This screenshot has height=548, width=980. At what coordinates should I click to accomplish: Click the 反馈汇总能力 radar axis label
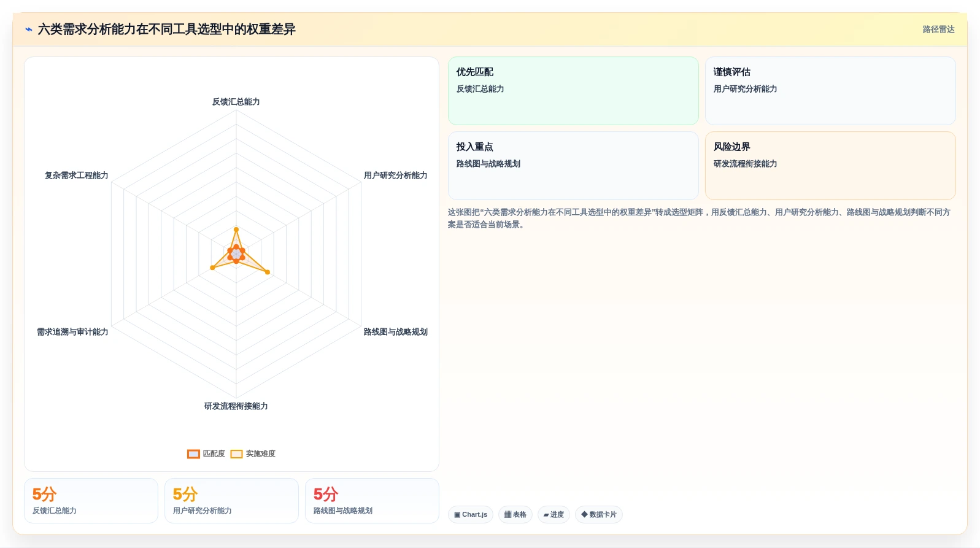click(236, 102)
